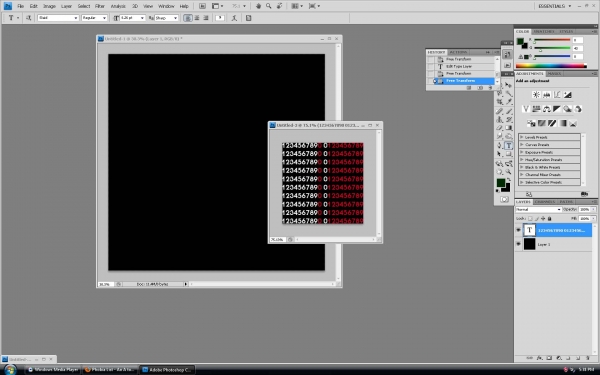Launch Bridge from the application bar
The height and width of the screenshot is (375, 600).
coord(202,6)
